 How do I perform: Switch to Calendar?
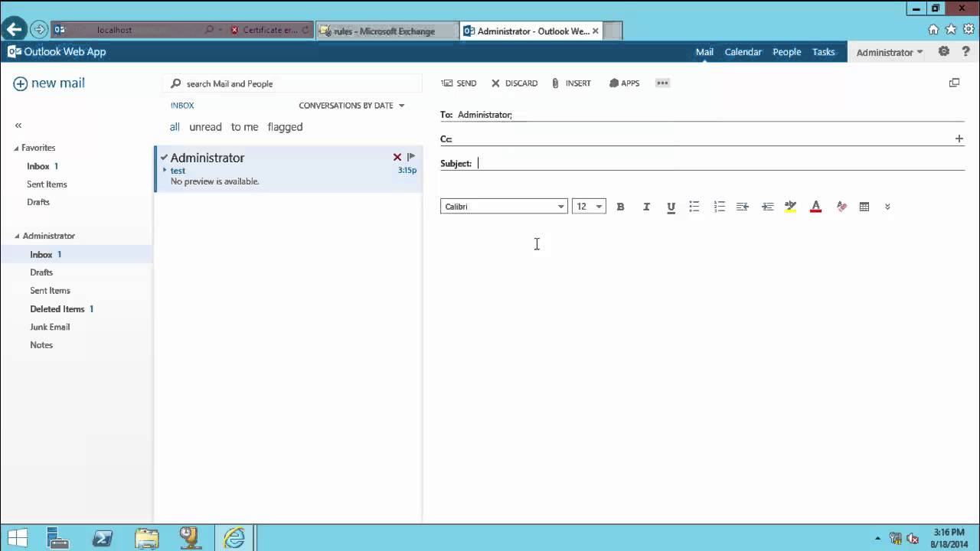click(x=743, y=52)
